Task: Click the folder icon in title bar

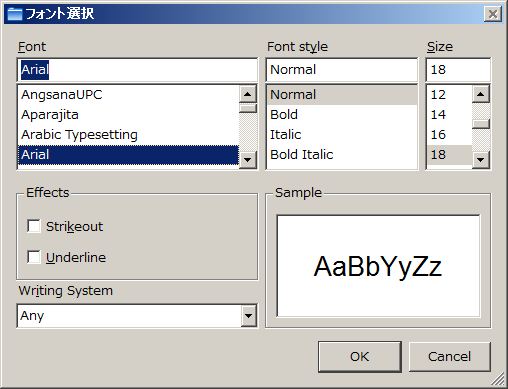Action: (15, 14)
